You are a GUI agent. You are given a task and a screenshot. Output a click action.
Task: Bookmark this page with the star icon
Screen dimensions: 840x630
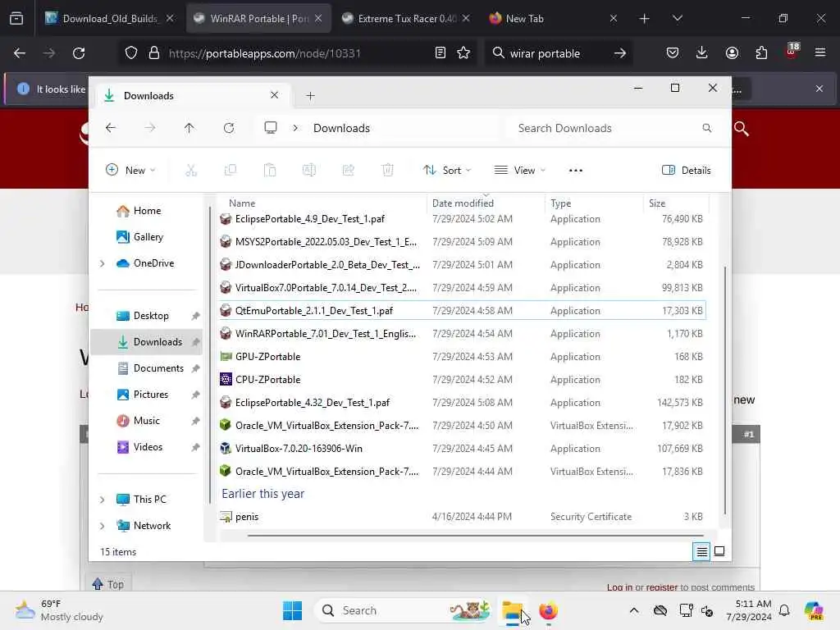pos(463,53)
